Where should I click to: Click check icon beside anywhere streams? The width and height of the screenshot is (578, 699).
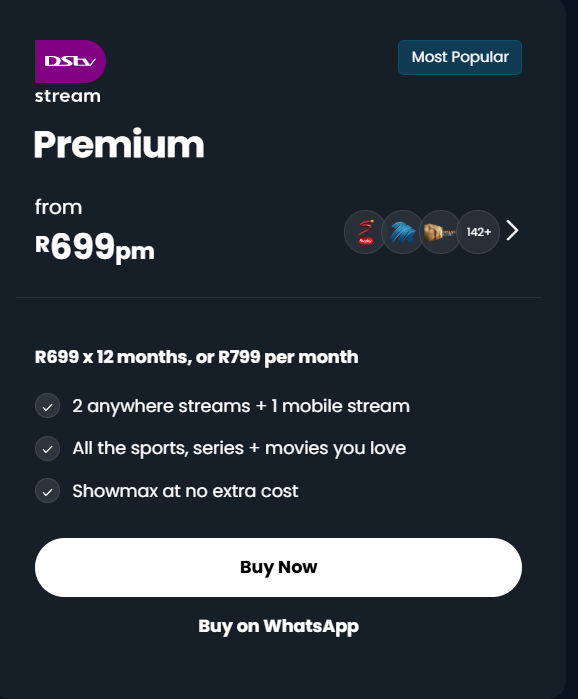click(x=48, y=406)
